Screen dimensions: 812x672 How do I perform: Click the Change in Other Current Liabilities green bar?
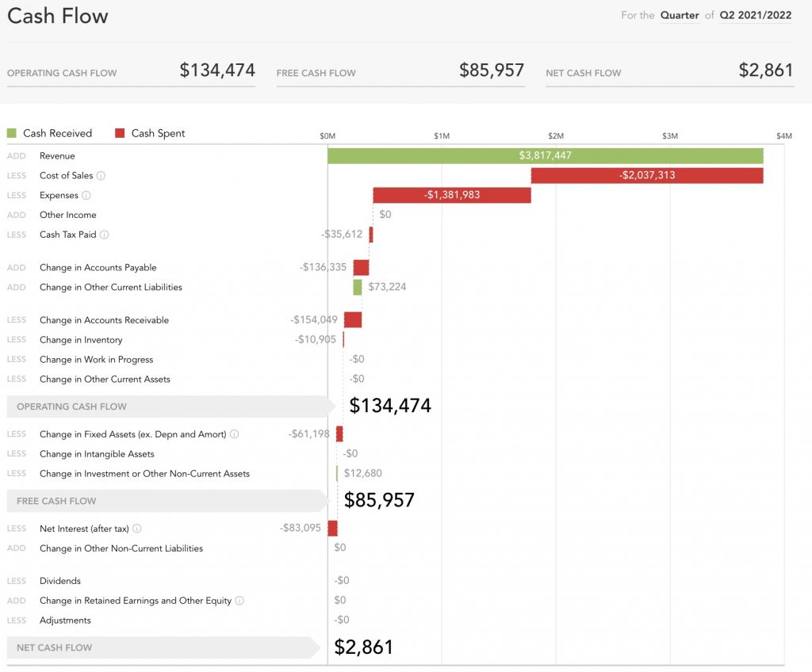point(358,287)
